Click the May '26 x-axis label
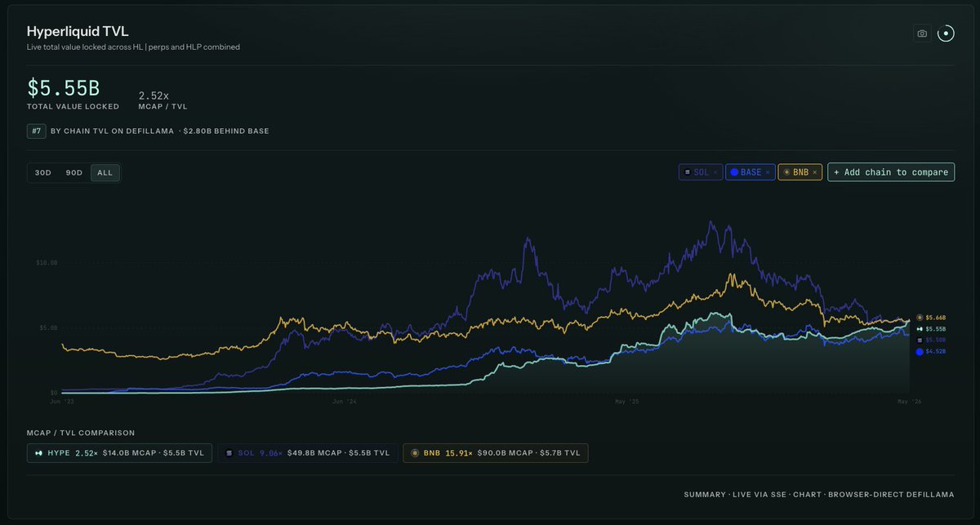The height and width of the screenshot is (525, 980). 910,402
